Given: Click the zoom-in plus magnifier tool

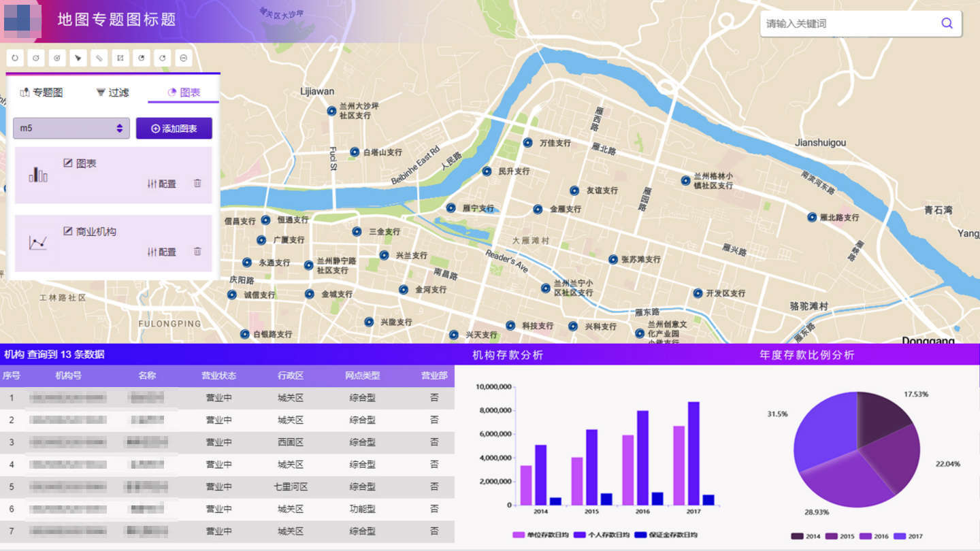Looking at the screenshot, I should click(57, 58).
